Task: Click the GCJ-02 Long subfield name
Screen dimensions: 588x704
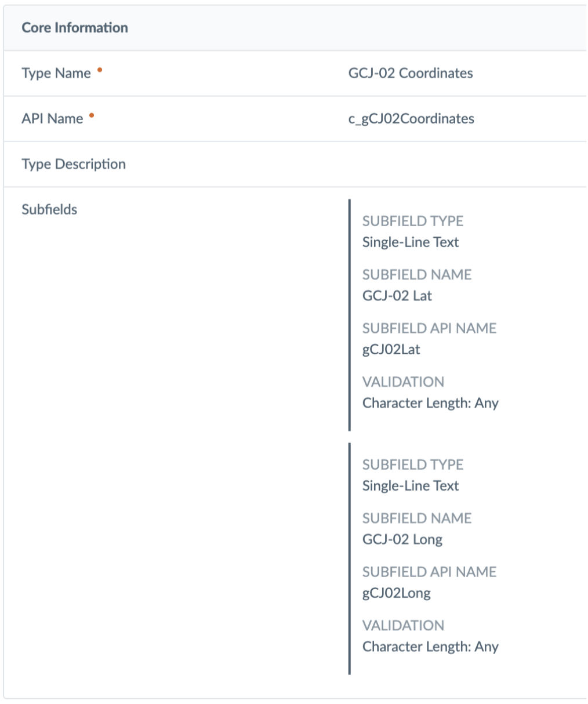Action: 402,539
